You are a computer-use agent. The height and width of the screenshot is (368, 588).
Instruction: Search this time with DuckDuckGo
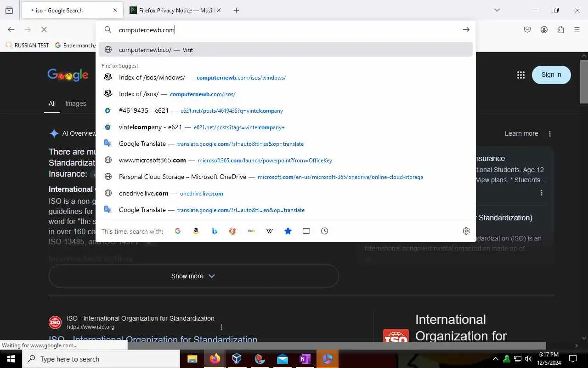click(x=233, y=231)
